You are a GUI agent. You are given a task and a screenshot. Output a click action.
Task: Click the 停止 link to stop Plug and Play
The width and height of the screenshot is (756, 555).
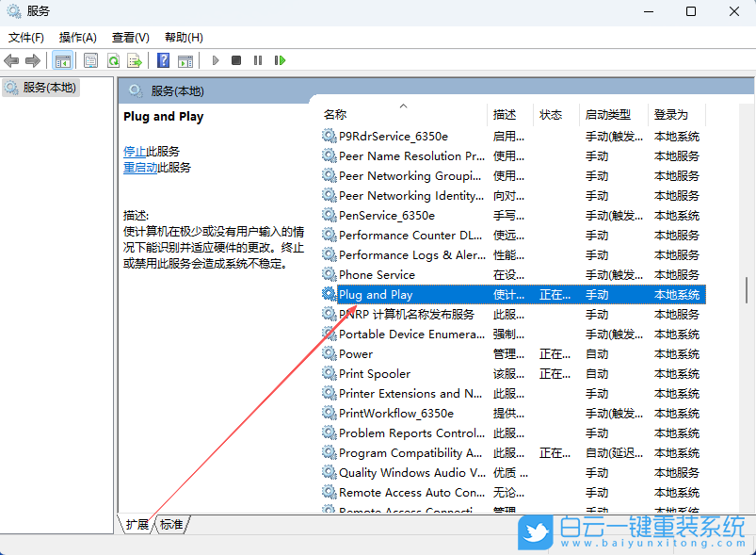135,151
